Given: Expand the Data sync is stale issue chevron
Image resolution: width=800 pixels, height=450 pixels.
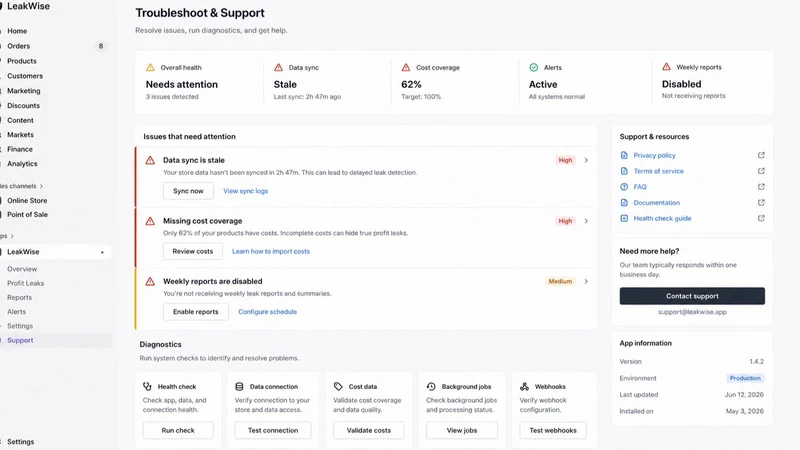Looking at the screenshot, I should click(x=586, y=160).
